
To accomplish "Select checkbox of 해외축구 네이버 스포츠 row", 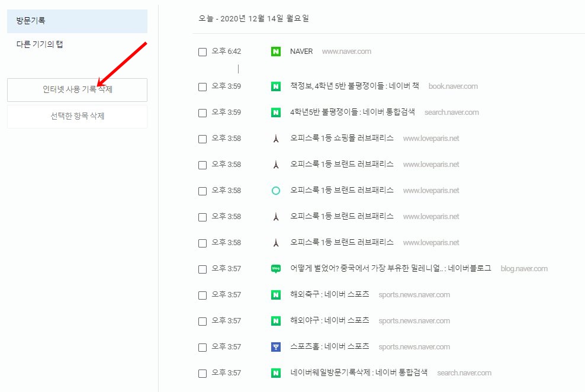I will pyautogui.click(x=202, y=295).
